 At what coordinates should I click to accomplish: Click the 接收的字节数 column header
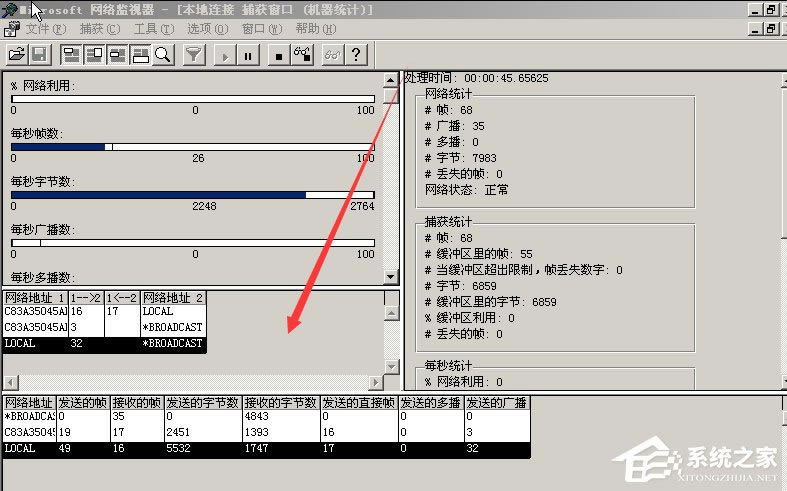(x=281, y=403)
